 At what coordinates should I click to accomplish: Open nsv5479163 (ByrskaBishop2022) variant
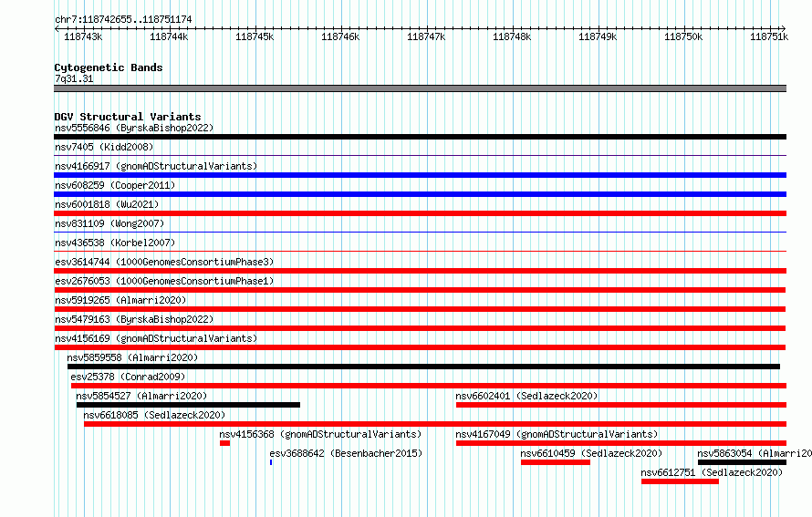[134, 319]
